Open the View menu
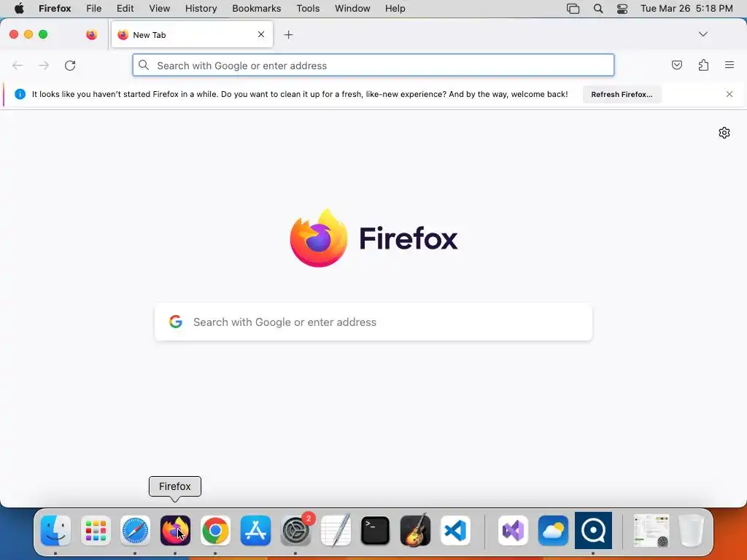747x560 pixels. point(160,9)
